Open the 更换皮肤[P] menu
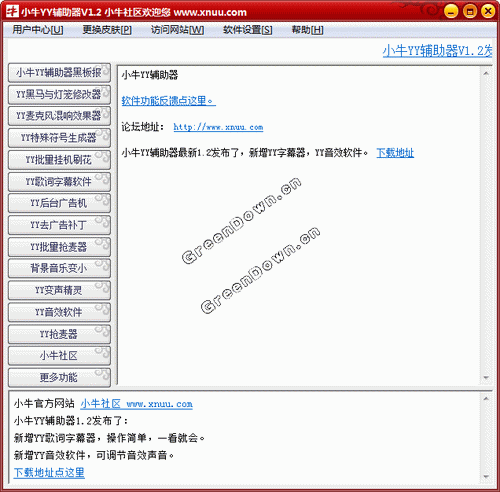500x492 pixels. [107, 30]
